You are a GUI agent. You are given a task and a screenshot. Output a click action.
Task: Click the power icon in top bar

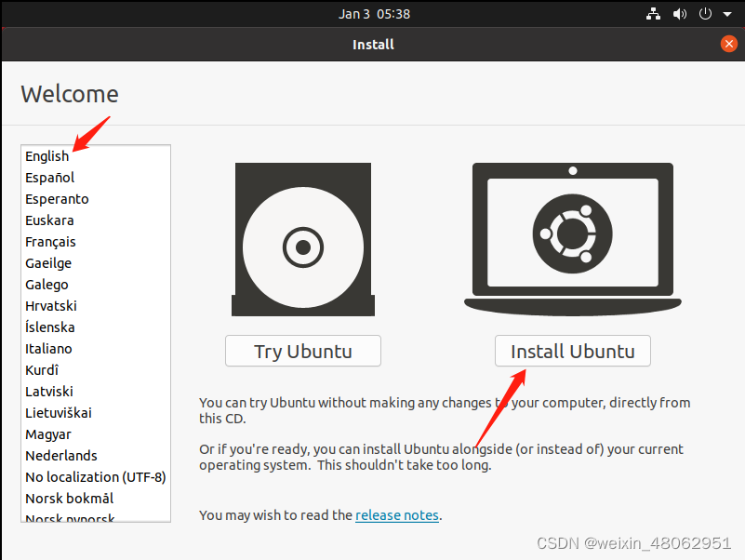(705, 14)
